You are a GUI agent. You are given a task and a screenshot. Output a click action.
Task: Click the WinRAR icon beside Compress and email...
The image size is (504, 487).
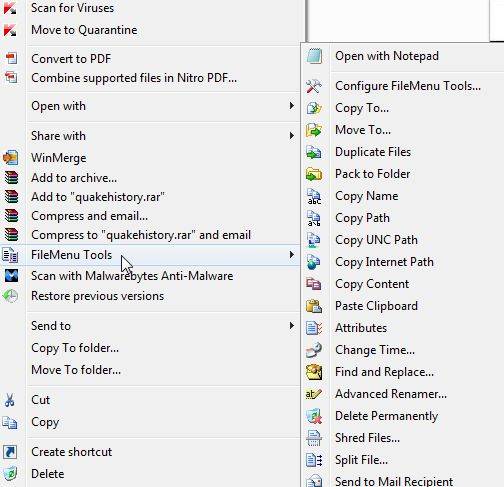[x=11, y=216]
